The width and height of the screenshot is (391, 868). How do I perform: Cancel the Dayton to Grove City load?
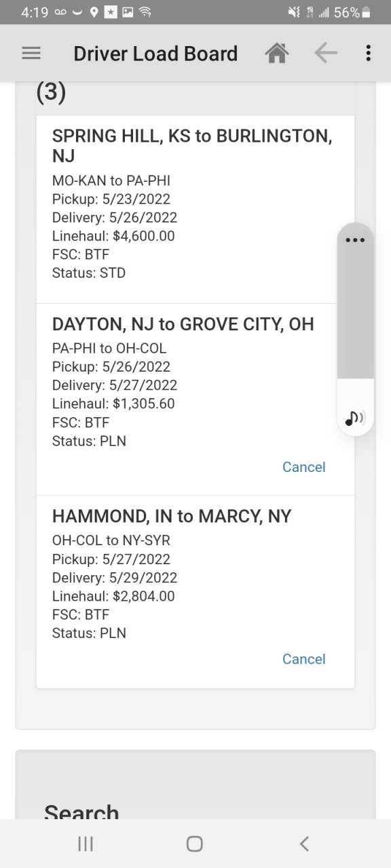304,467
